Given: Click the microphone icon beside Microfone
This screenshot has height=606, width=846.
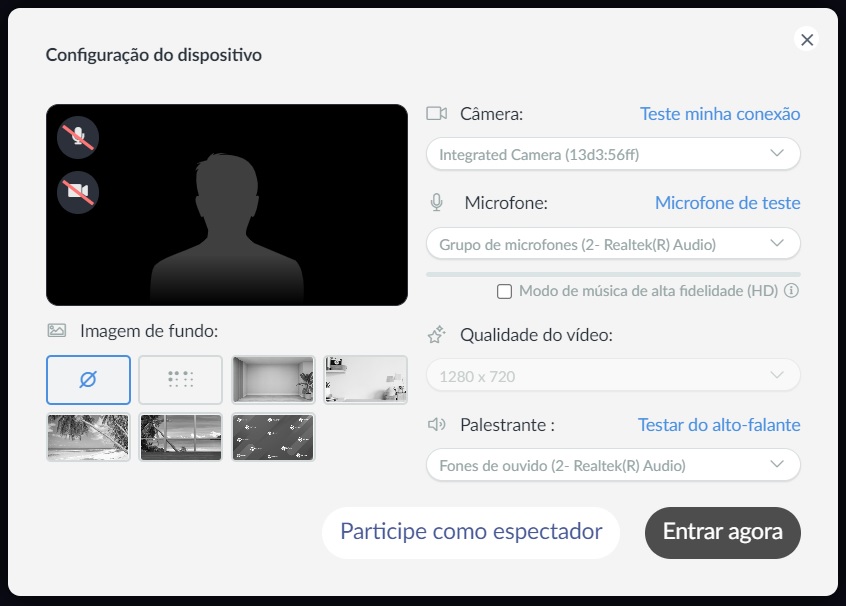Looking at the screenshot, I should click(x=436, y=203).
